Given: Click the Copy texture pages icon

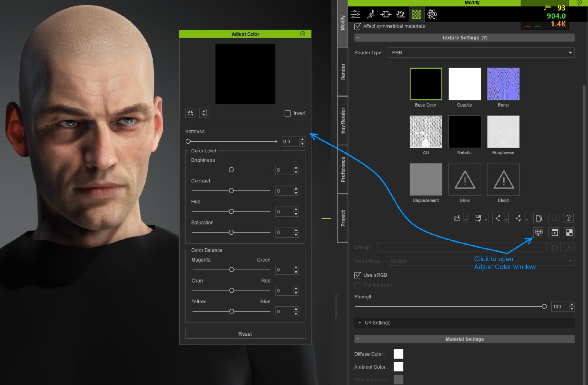Looking at the screenshot, I should point(539,218).
